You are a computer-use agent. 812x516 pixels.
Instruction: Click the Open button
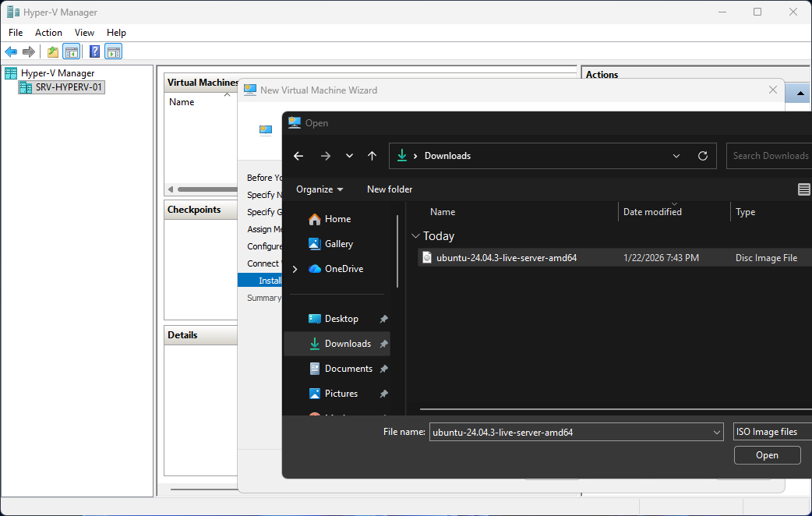[x=767, y=455]
